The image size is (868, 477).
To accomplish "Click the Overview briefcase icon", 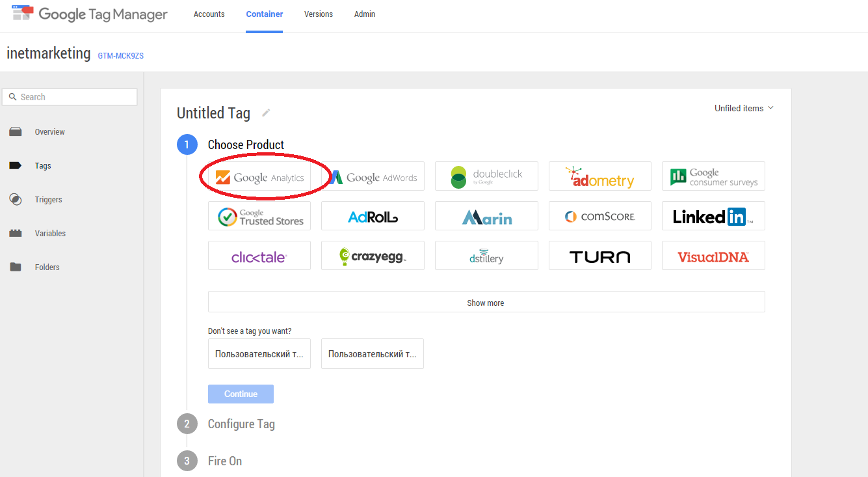I will point(16,132).
